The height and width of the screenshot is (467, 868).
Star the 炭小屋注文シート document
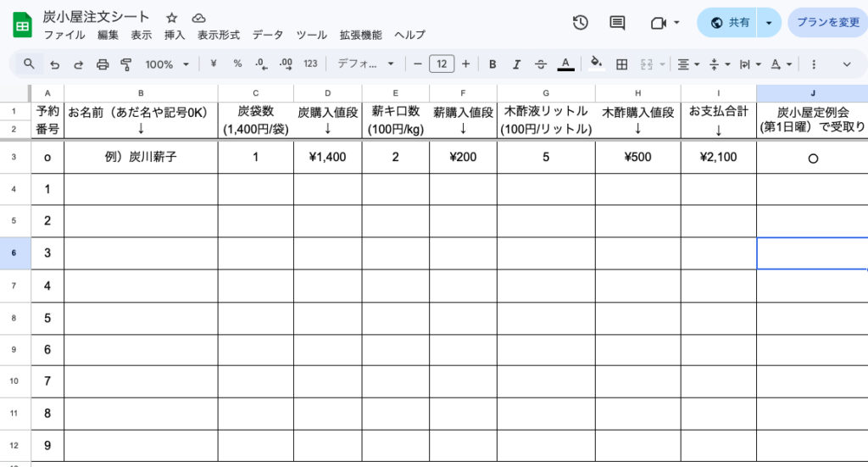coord(172,18)
